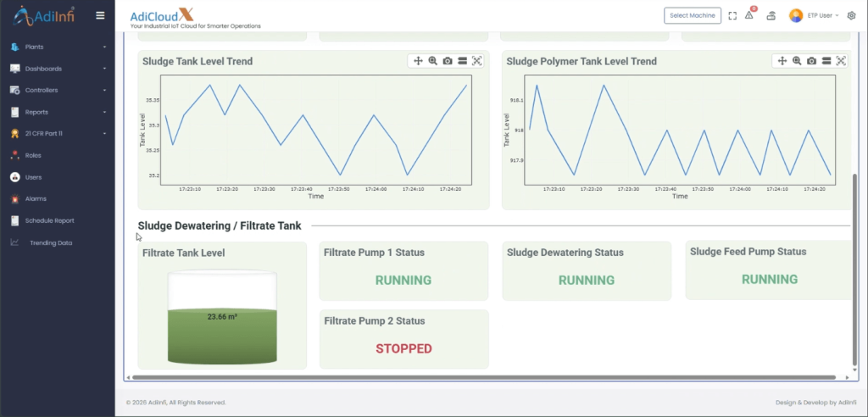Click the horizontal scrollbar left arrow

pos(129,377)
